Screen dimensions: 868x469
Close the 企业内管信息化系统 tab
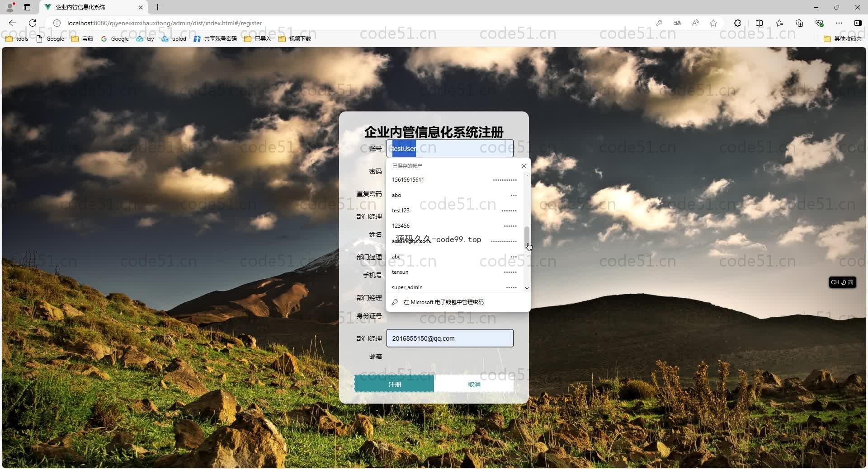[x=141, y=7]
